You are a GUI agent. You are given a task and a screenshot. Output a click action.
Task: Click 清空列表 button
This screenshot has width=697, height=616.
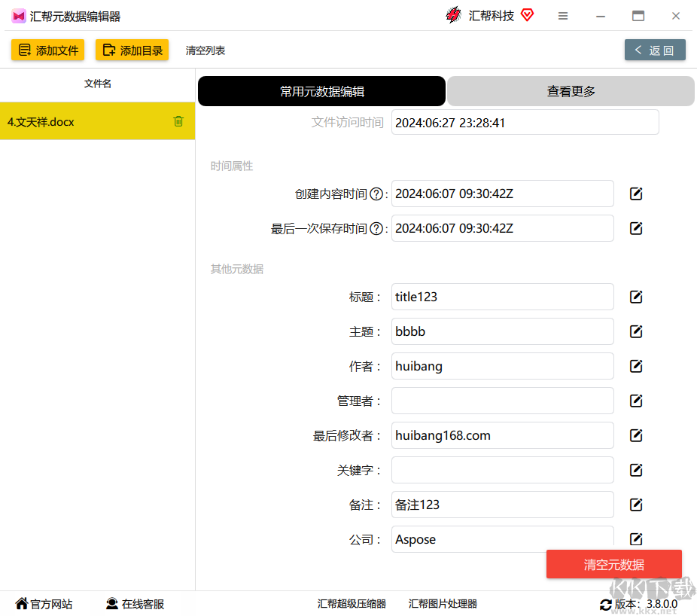click(x=205, y=50)
